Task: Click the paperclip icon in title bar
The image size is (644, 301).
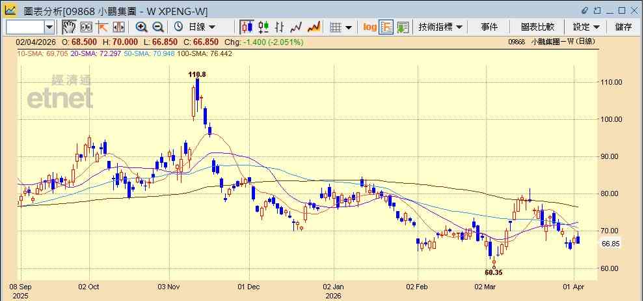Action: (585, 10)
